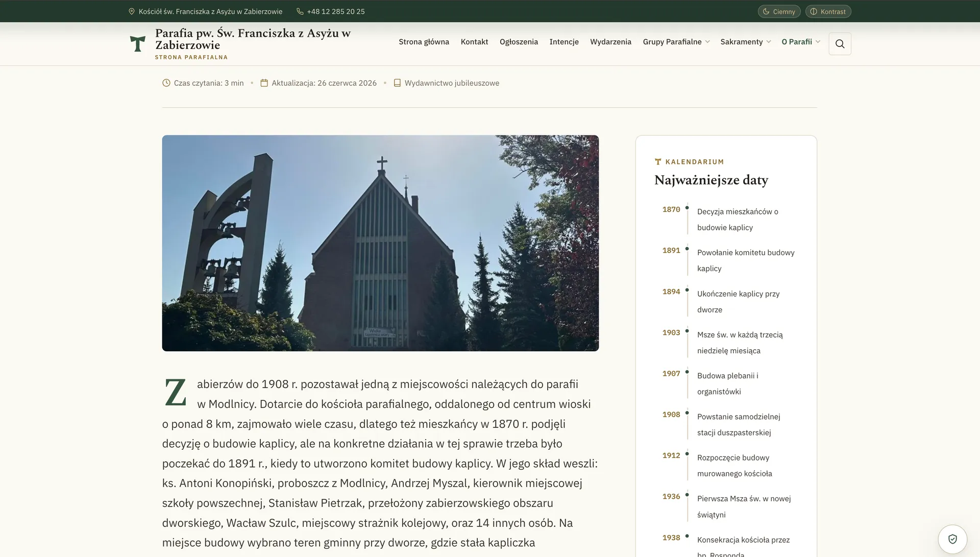The width and height of the screenshot is (980, 557).
Task: Toggle the Ciemny dark mode
Action: pos(779,11)
